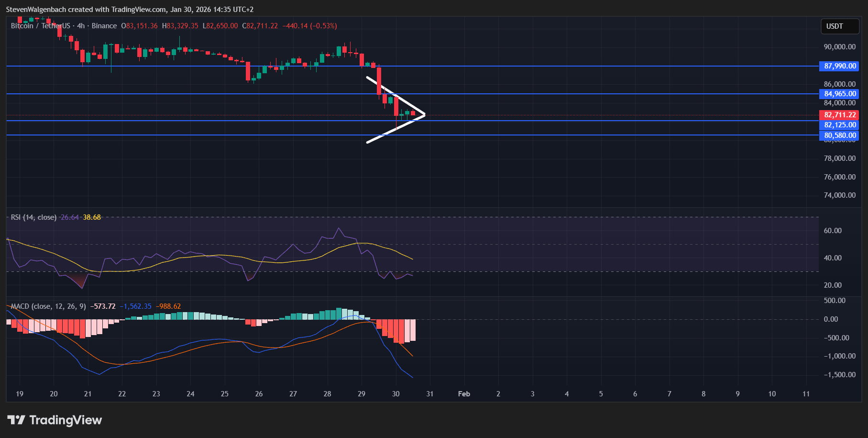
Task: Click the red 82,711.22 current price label
Action: point(840,115)
